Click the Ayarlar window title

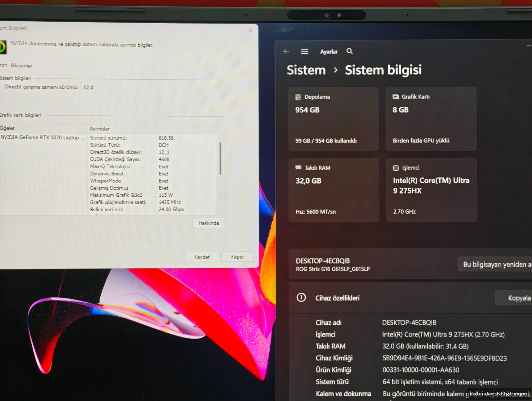[329, 52]
